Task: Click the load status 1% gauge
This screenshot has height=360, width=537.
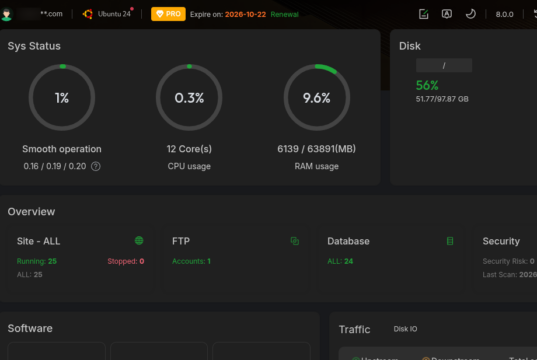Action: click(62, 98)
